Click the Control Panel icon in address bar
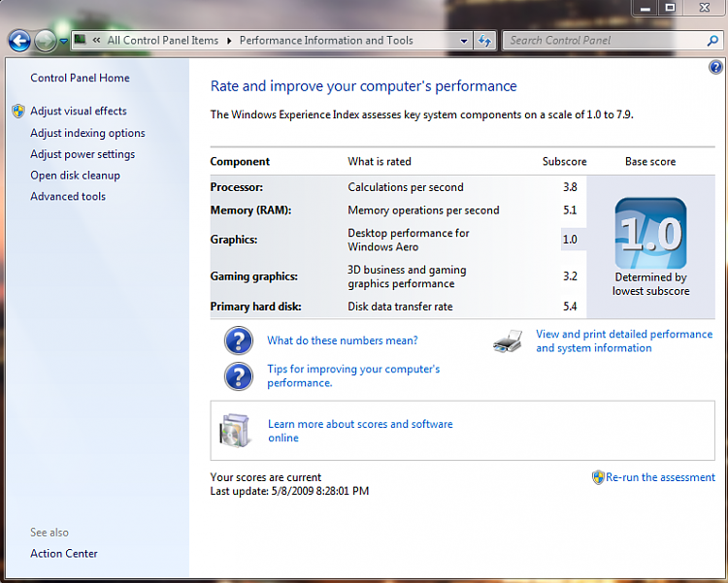728x583 pixels. [x=81, y=40]
